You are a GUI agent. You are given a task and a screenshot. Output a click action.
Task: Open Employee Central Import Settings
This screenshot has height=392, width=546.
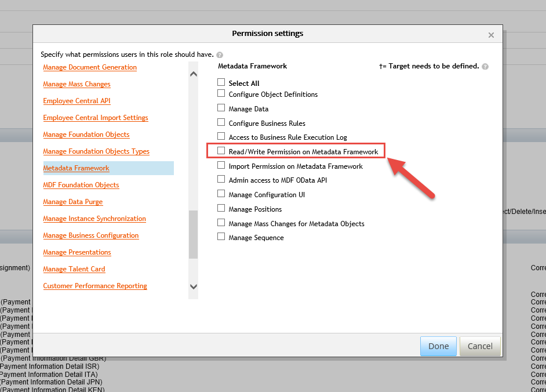(x=96, y=118)
